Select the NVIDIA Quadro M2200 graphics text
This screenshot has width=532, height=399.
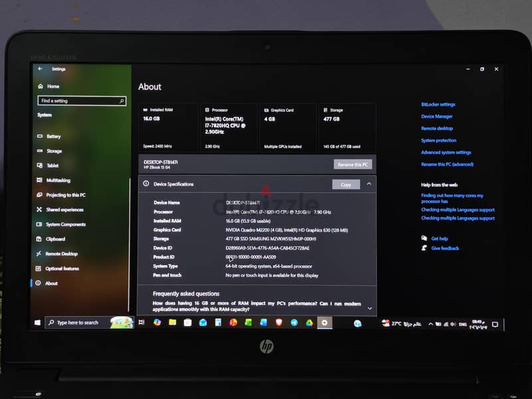pyautogui.click(x=287, y=230)
